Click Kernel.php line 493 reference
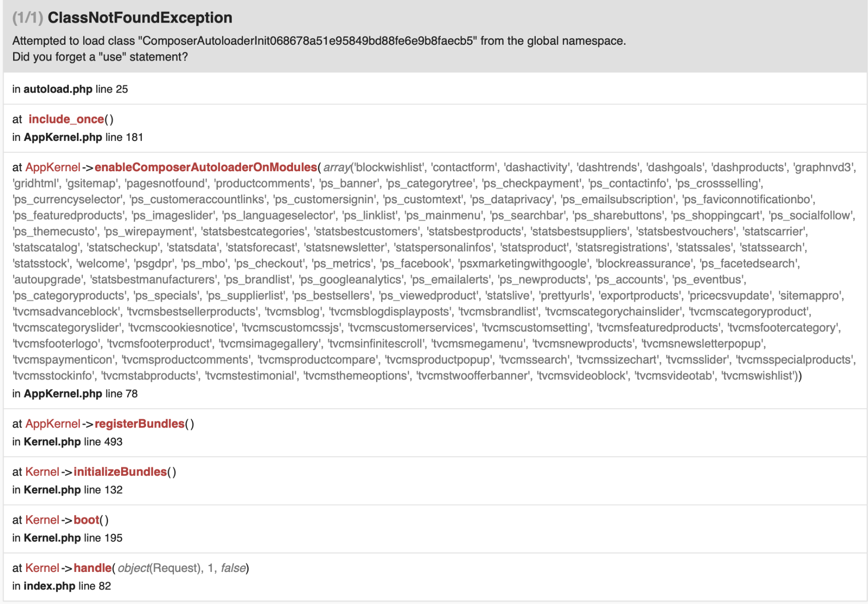 67,442
